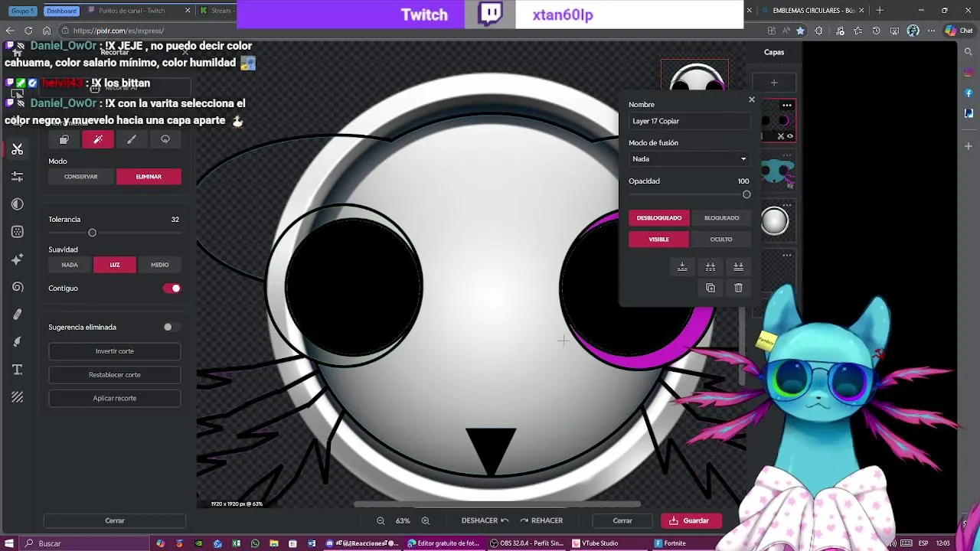
Task: Open the AI sparkle tool
Action: click(17, 259)
